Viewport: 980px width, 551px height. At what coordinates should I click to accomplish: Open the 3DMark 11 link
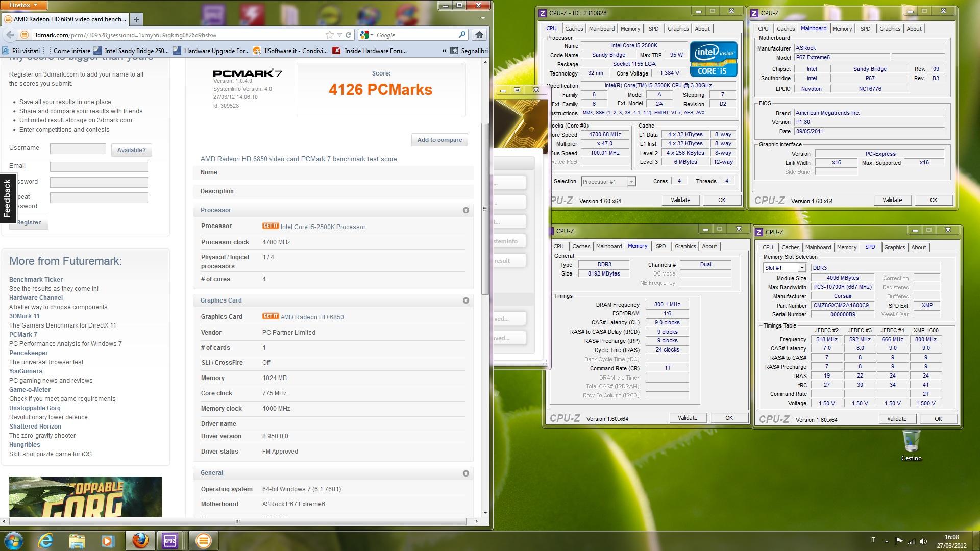24,316
